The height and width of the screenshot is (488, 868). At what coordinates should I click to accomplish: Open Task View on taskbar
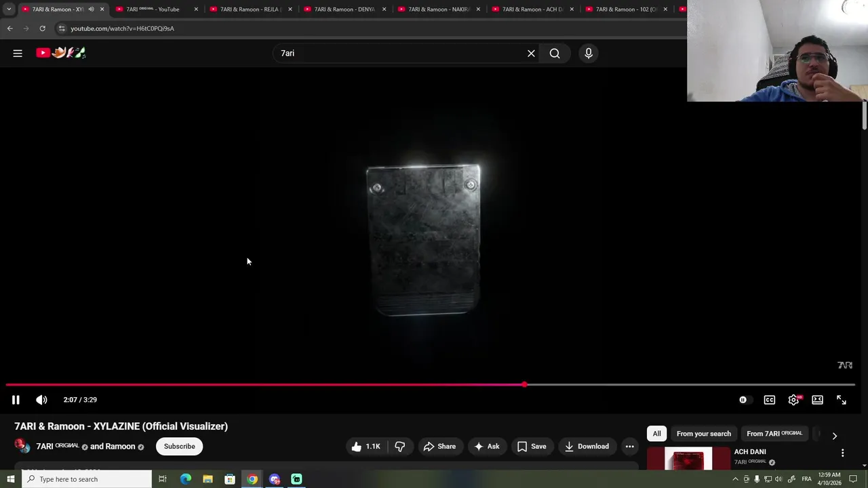pyautogui.click(x=163, y=479)
